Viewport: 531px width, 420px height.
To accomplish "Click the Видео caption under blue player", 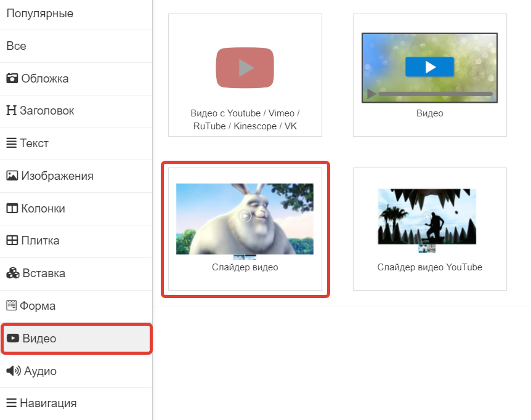I will (430, 113).
